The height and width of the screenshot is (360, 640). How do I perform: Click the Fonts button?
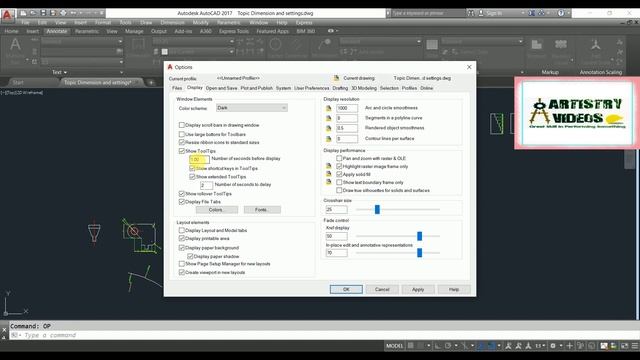click(262, 210)
